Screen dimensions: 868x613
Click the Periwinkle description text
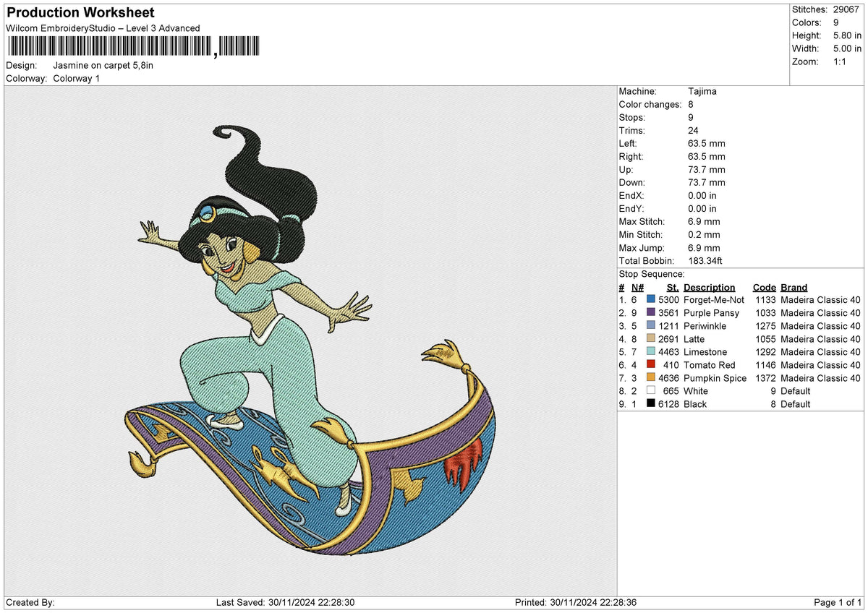pyautogui.click(x=705, y=326)
